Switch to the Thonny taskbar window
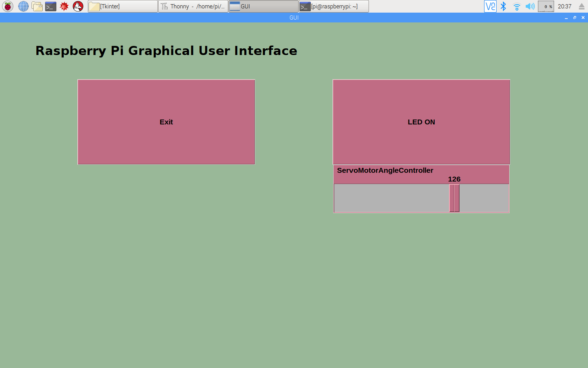 (193, 6)
